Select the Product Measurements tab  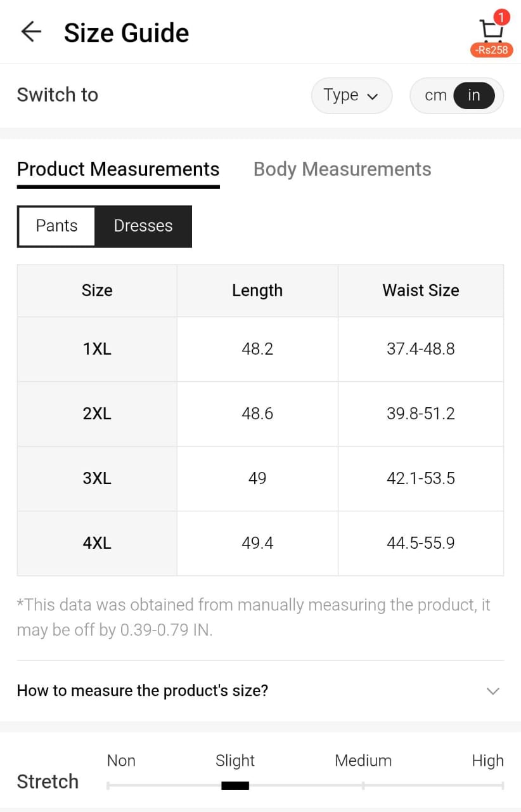118,169
